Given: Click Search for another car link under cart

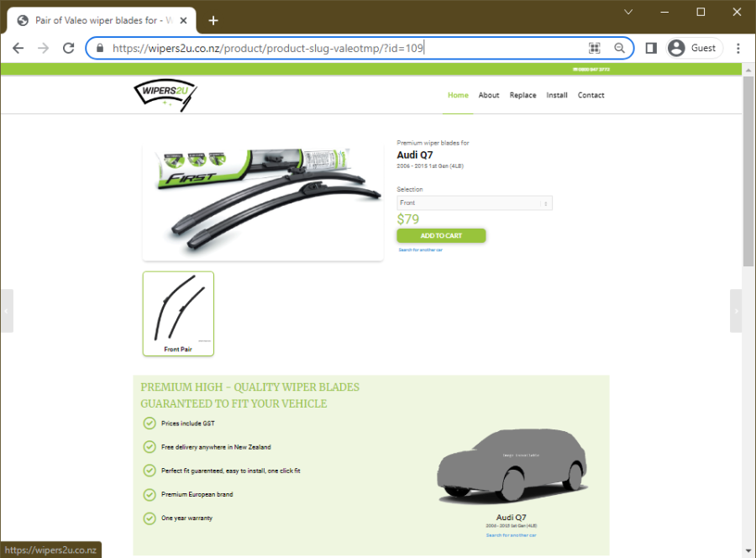Looking at the screenshot, I should 421,250.
